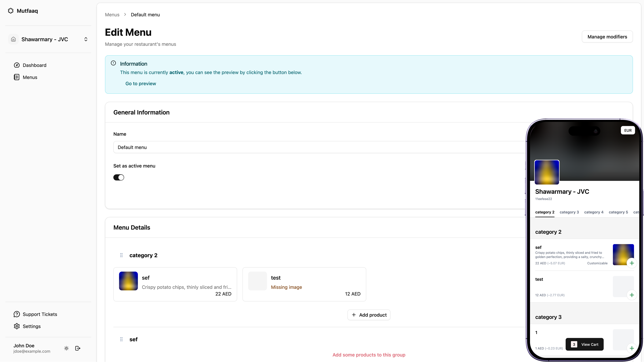Image resolution: width=644 pixels, height=362 pixels.
Task: Open Support Tickets icon
Action: point(17,314)
